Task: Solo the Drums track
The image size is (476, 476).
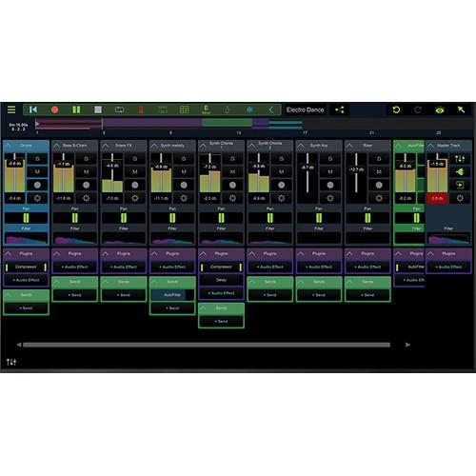Action: tap(37, 158)
